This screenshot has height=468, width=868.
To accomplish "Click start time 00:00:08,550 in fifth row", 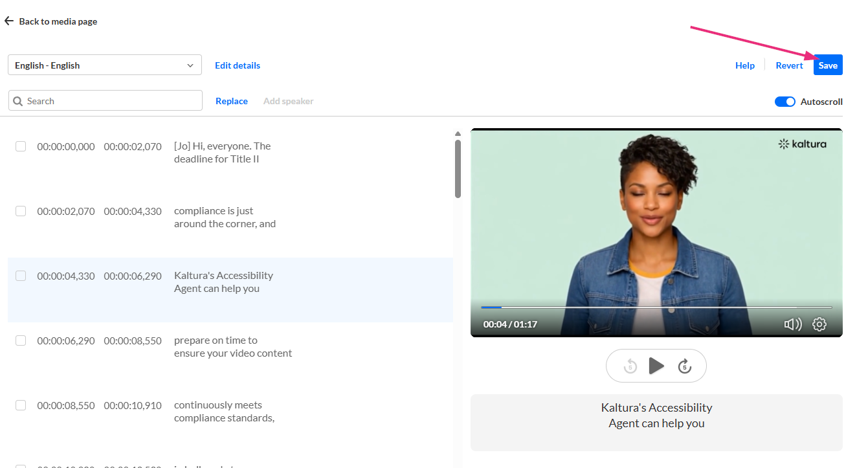I will 66,405.
